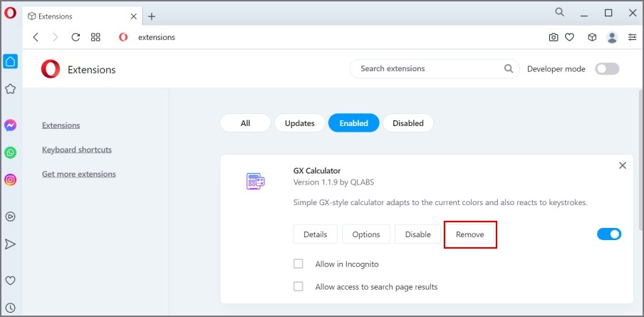Select the Enabled filter tab
The image size is (644, 317).
point(353,123)
